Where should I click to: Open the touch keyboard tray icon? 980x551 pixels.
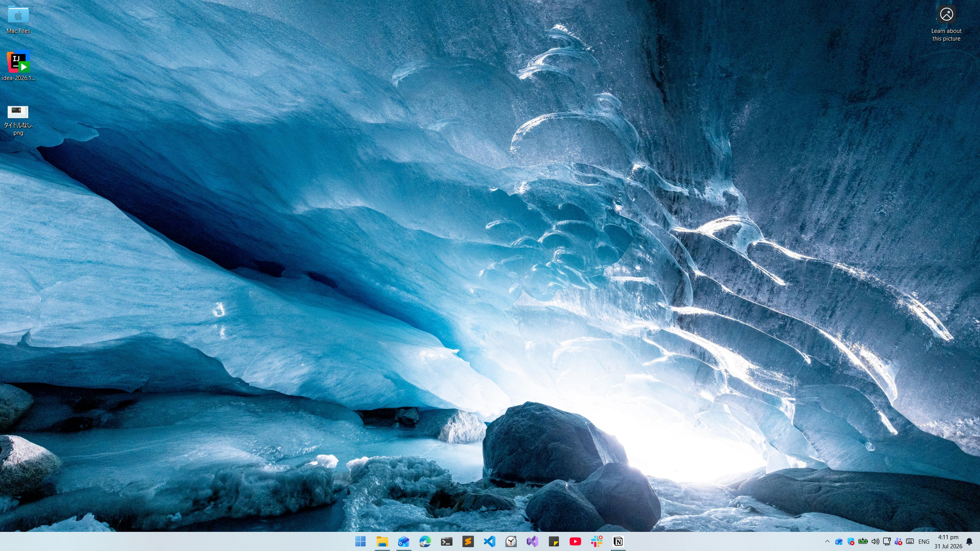click(x=910, y=541)
